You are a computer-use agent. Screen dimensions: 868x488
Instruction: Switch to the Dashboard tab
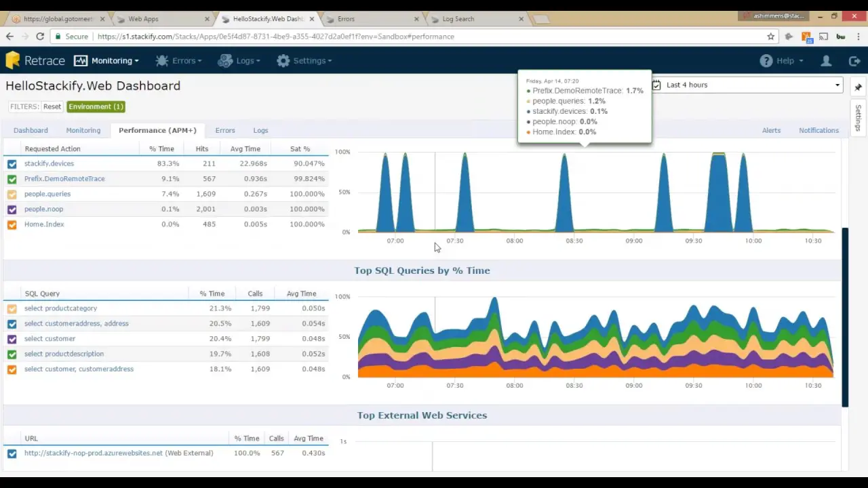click(x=31, y=130)
